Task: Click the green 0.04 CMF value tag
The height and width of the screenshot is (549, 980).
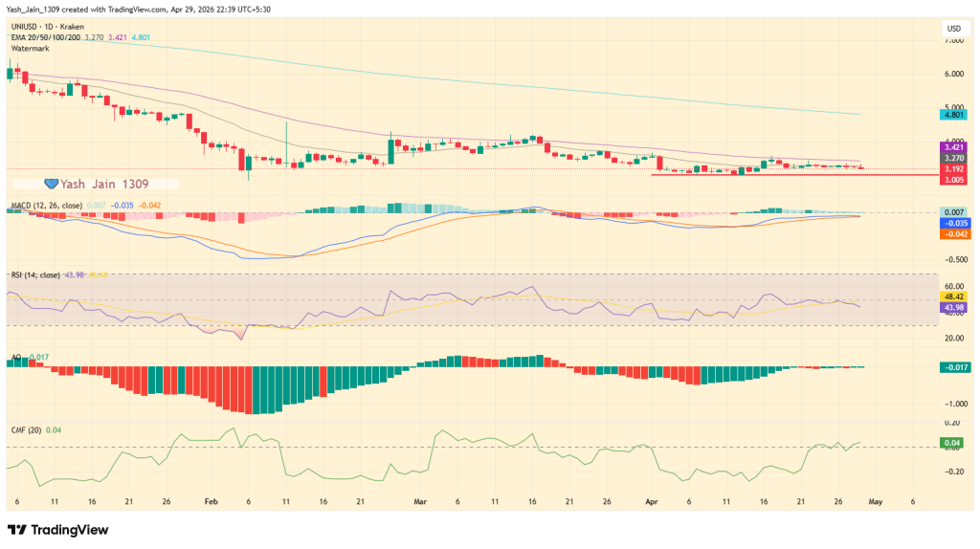Action: (x=953, y=445)
